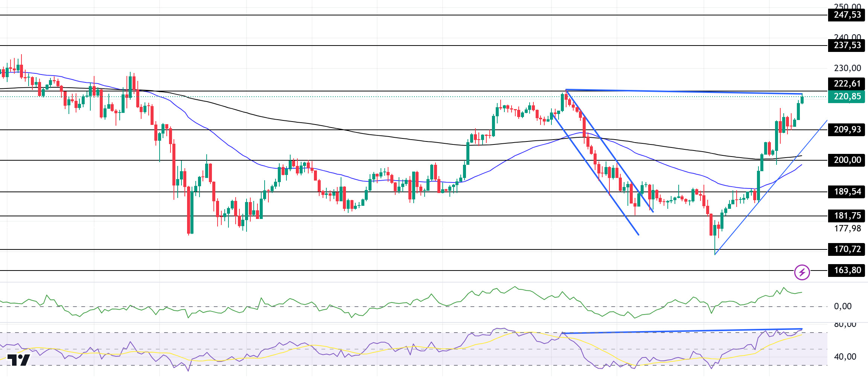Select the 163,80 price label
The image size is (868, 380).
coord(846,271)
